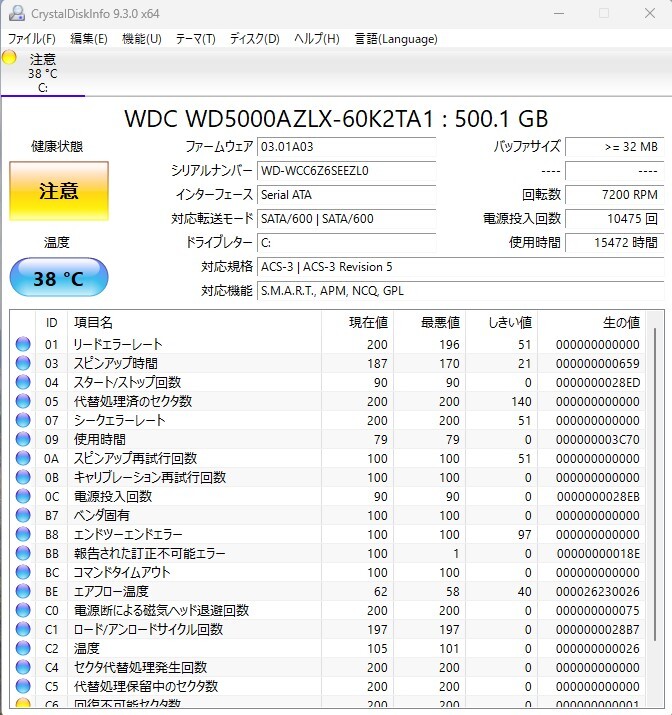Click the blue status icon for ID 03
672x715 pixels.
tap(23, 363)
